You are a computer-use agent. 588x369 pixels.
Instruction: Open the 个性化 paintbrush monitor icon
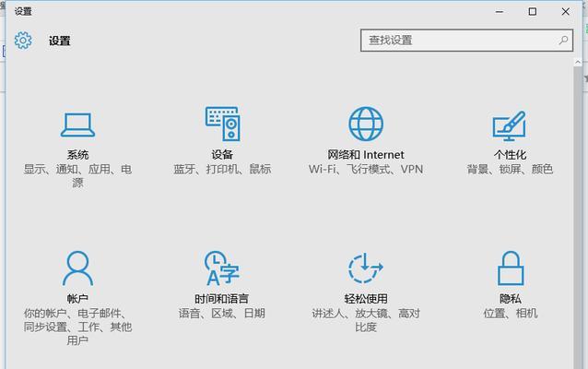pos(510,125)
